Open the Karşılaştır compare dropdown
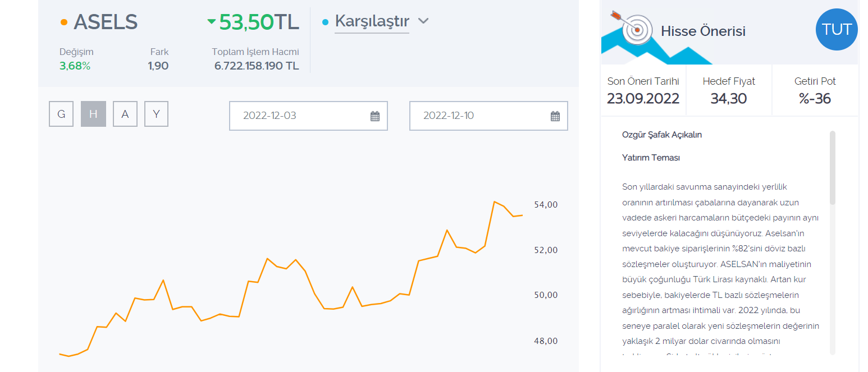This screenshot has width=868, height=372. click(x=372, y=21)
